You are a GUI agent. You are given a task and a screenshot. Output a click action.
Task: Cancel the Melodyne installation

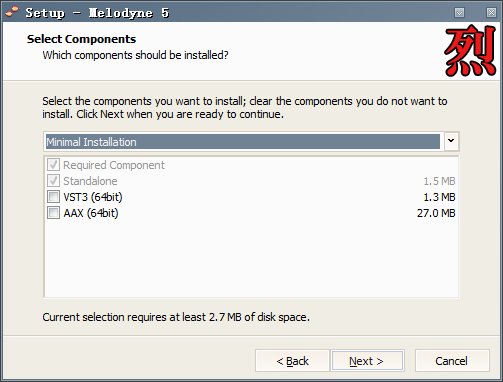pyautogui.click(x=452, y=361)
